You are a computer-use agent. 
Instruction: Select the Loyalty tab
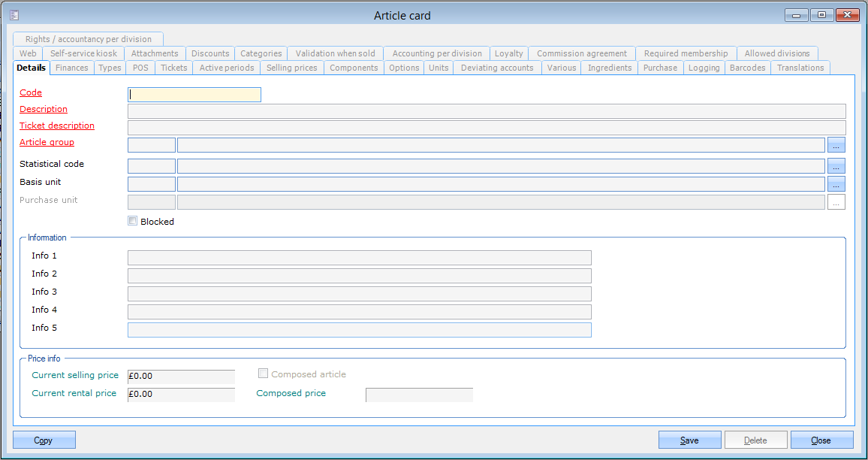click(x=508, y=53)
